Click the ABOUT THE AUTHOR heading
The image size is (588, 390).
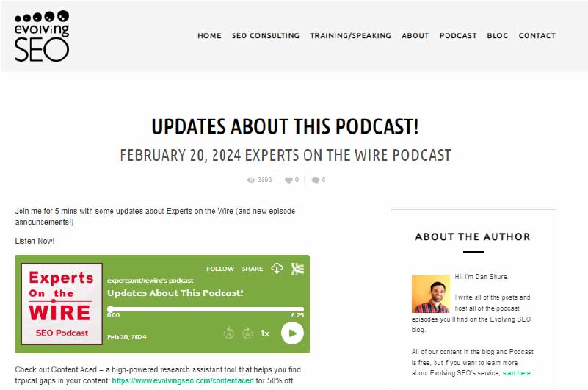(473, 236)
